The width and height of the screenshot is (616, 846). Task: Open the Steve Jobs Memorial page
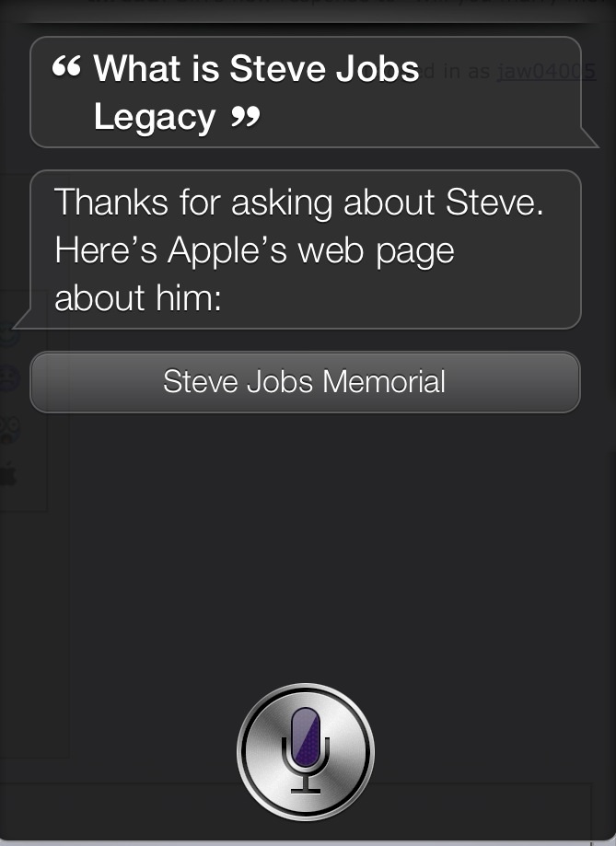point(305,382)
